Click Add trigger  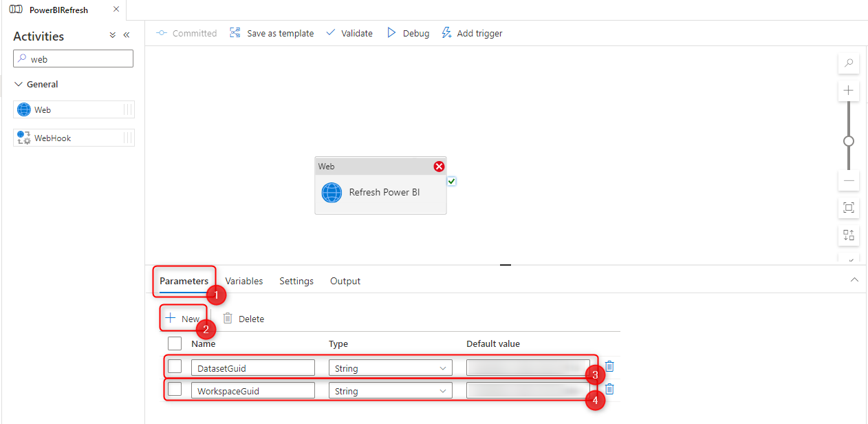(x=472, y=33)
